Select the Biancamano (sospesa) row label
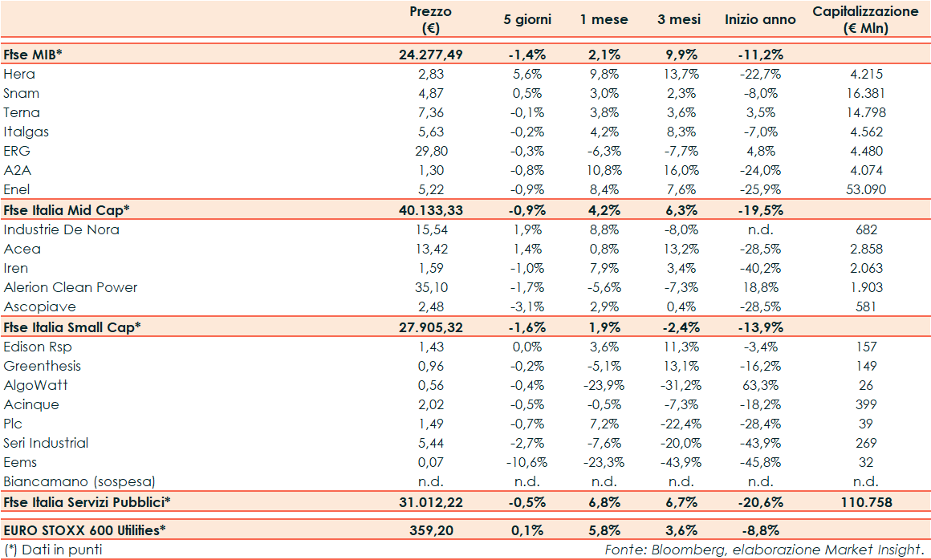 click(79, 481)
